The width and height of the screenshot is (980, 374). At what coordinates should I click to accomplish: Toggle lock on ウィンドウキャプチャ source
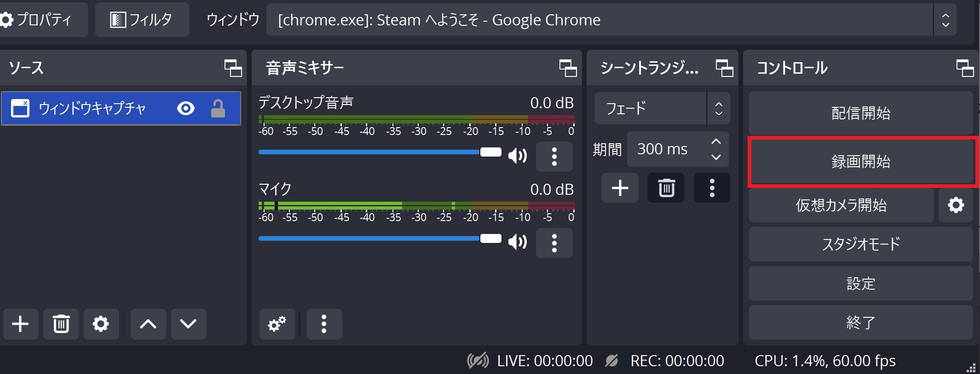pos(218,108)
